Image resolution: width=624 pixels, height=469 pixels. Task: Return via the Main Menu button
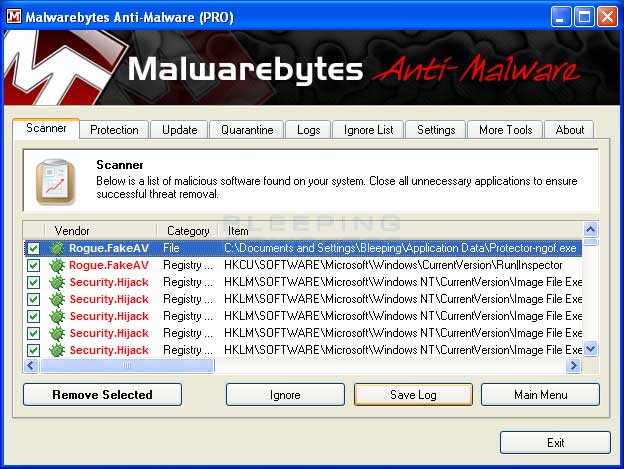[540, 395]
